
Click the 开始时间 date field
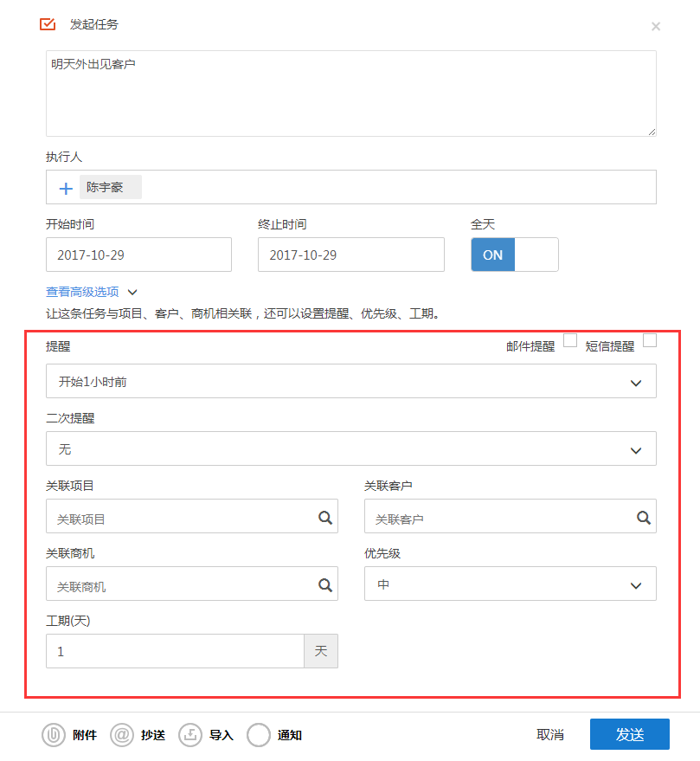[x=138, y=255]
